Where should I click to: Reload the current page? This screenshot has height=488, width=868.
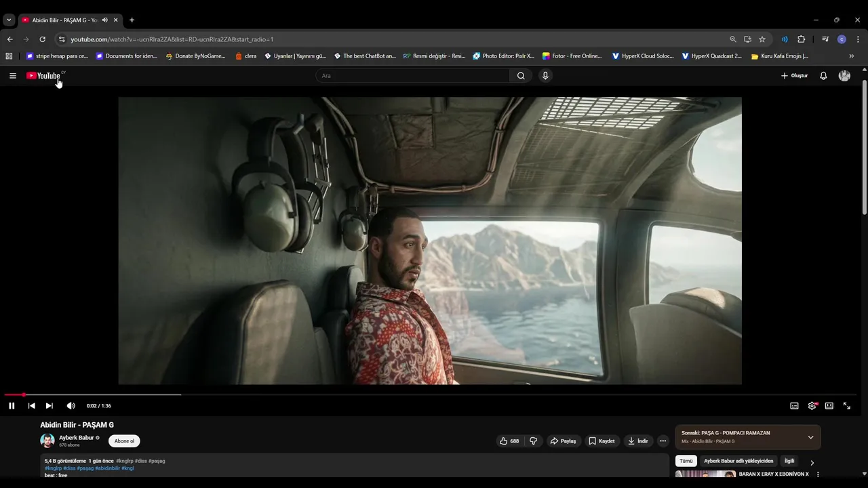[x=42, y=39]
